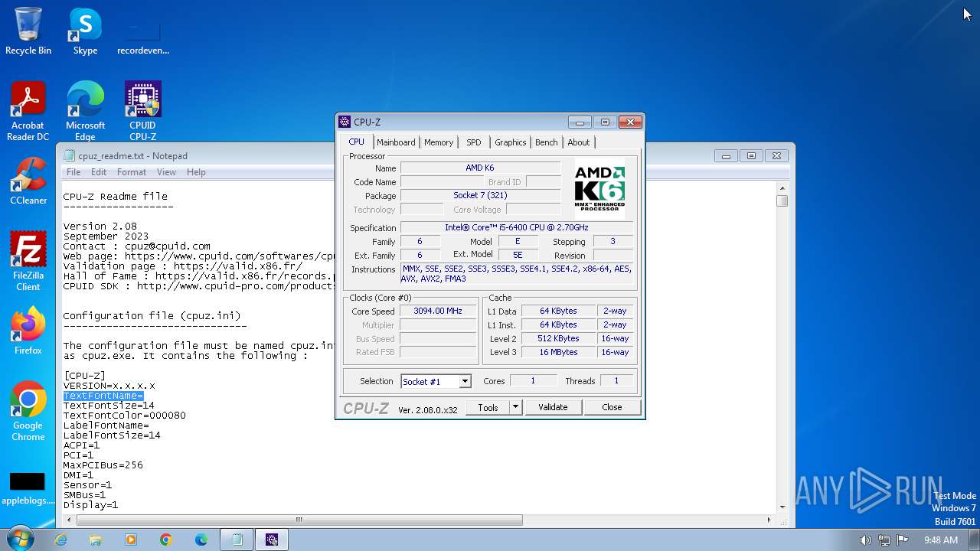Switch to Notepad taskbar button
Screen dimensions: 980x551
click(x=237, y=540)
